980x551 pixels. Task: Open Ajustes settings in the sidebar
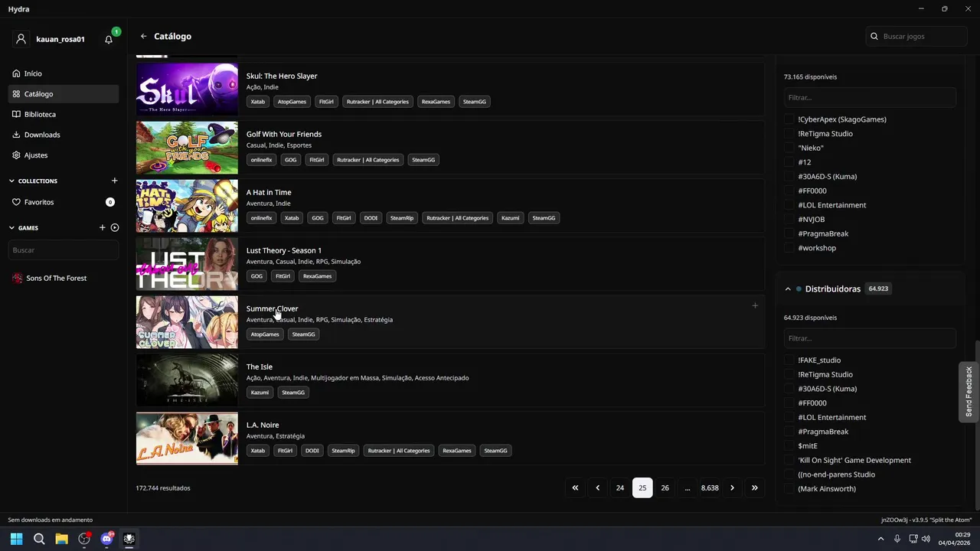pyautogui.click(x=63, y=155)
